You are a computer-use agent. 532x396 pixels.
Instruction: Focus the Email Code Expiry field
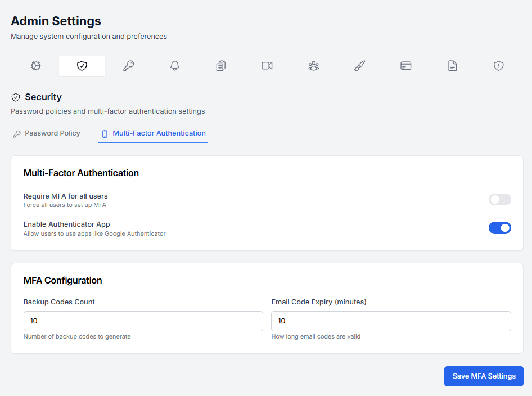(x=391, y=321)
